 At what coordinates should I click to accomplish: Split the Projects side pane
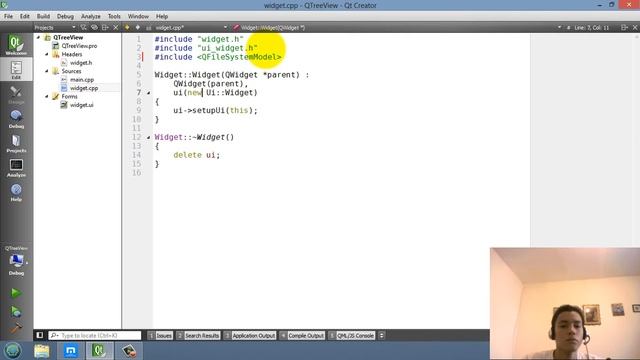click(105, 27)
